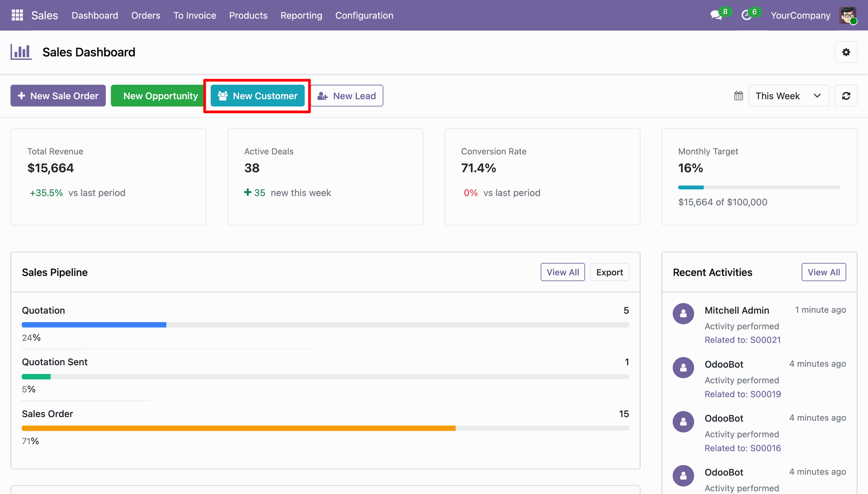
Task: Click the Sales Dashboard bar chart icon
Action: 21,52
